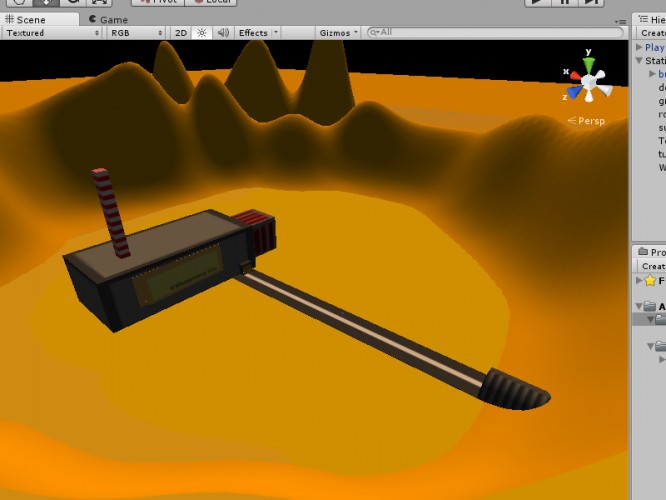This screenshot has width=666, height=500.
Task: Collapse the Assets folder arrow
Action: [x=639, y=306]
